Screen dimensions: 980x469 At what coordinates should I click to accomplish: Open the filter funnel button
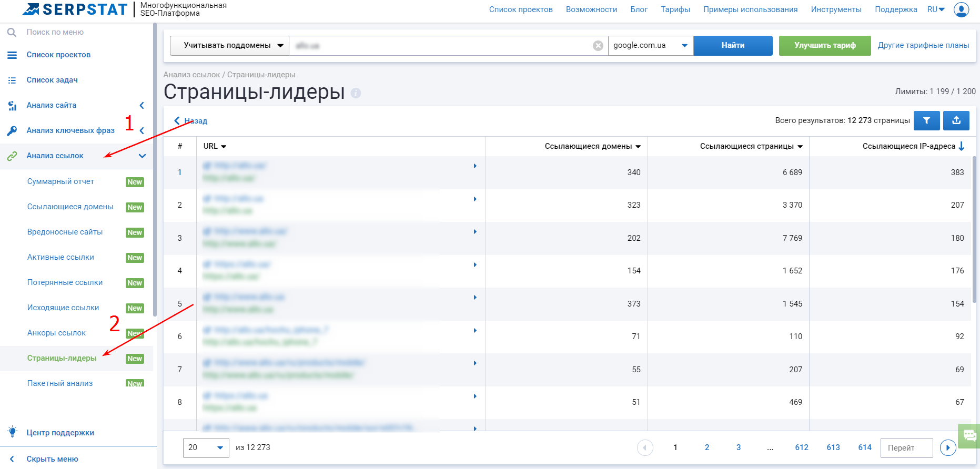coord(927,120)
